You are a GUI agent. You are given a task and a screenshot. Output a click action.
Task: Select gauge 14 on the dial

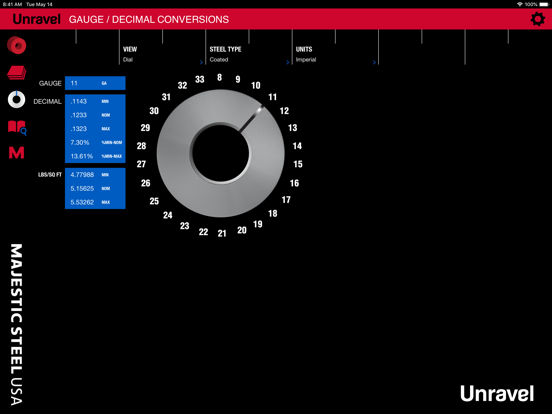pos(297,146)
